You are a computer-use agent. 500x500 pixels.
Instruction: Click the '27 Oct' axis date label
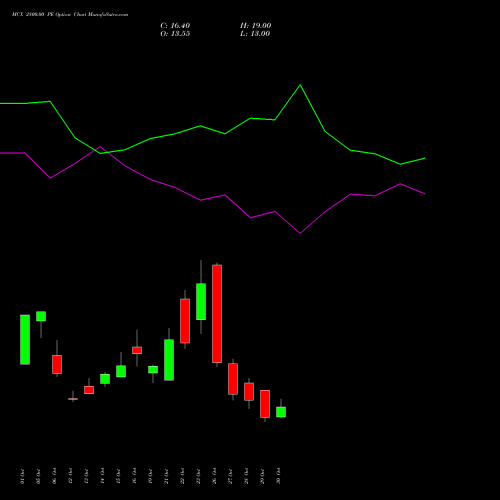230,476
